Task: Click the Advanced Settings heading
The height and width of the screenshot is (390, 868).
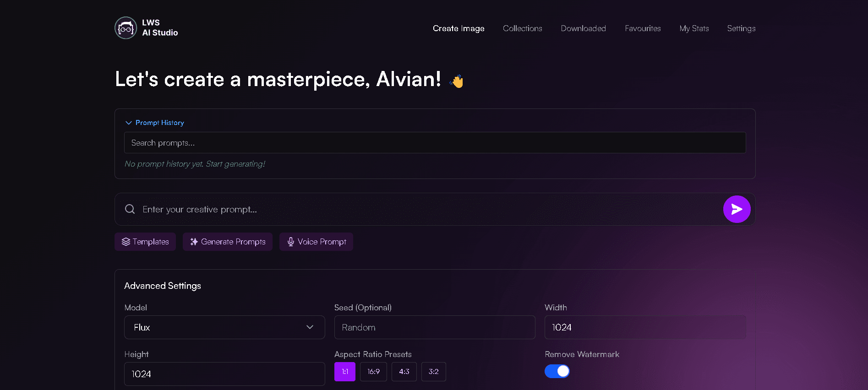Action: click(163, 286)
